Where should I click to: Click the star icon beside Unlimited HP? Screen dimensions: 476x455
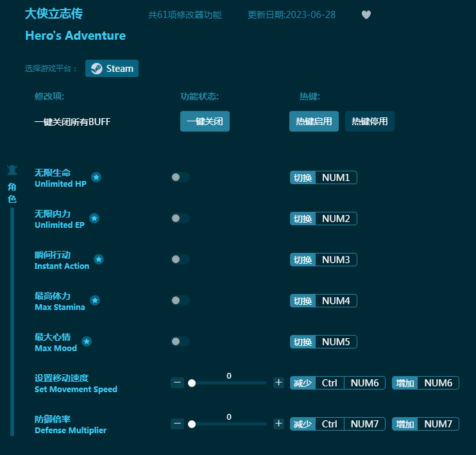96,177
